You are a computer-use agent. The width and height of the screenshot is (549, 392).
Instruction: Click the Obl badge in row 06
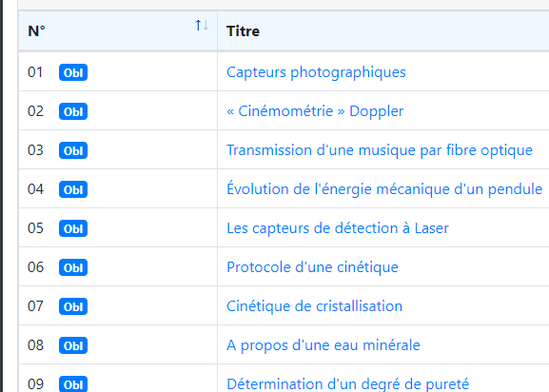(x=73, y=267)
